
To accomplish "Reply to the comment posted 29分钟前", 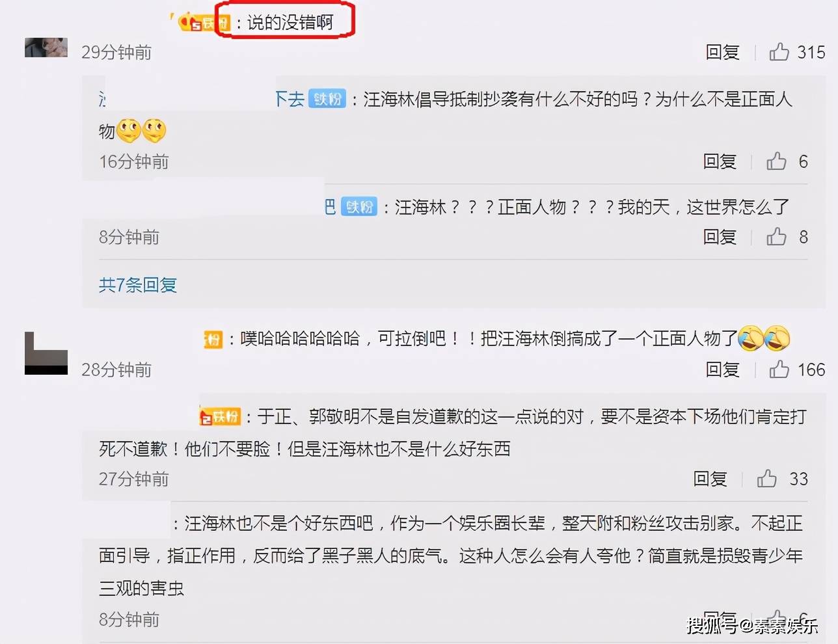I will point(723,51).
